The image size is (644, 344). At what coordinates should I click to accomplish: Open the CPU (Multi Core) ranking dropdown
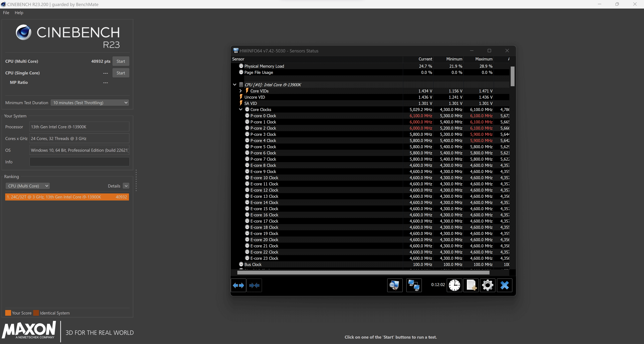(x=28, y=186)
